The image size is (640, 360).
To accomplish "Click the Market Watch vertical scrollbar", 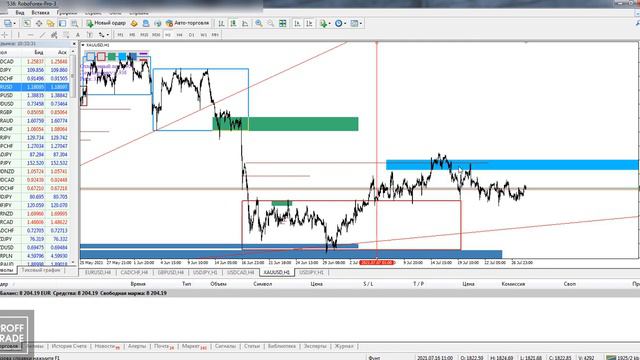I will click(73, 76).
